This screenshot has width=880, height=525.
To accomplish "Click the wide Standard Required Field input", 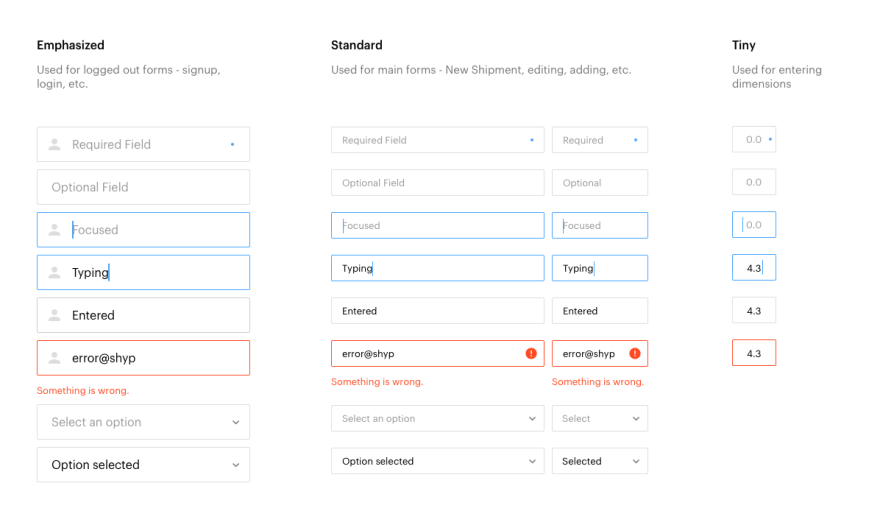I will point(438,140).
